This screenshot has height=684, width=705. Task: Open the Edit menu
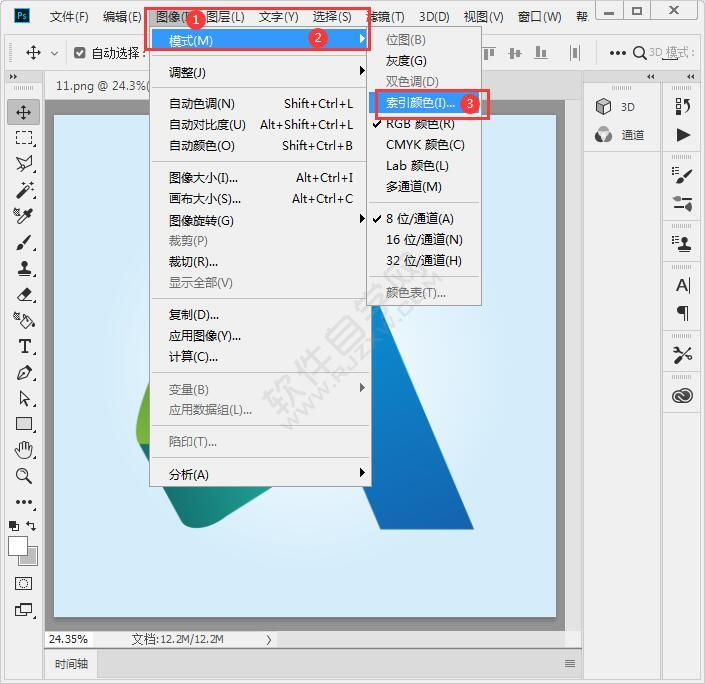[122, 17]
